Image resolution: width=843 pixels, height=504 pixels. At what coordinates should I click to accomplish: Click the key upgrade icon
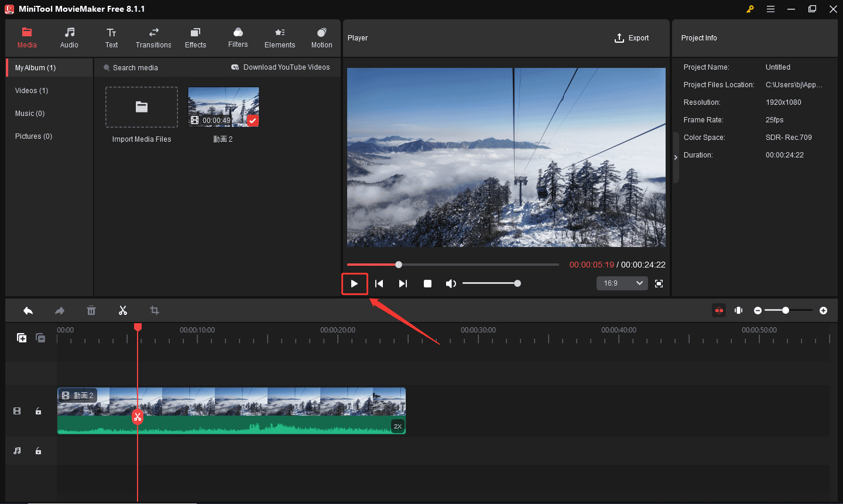click(750, 9)
